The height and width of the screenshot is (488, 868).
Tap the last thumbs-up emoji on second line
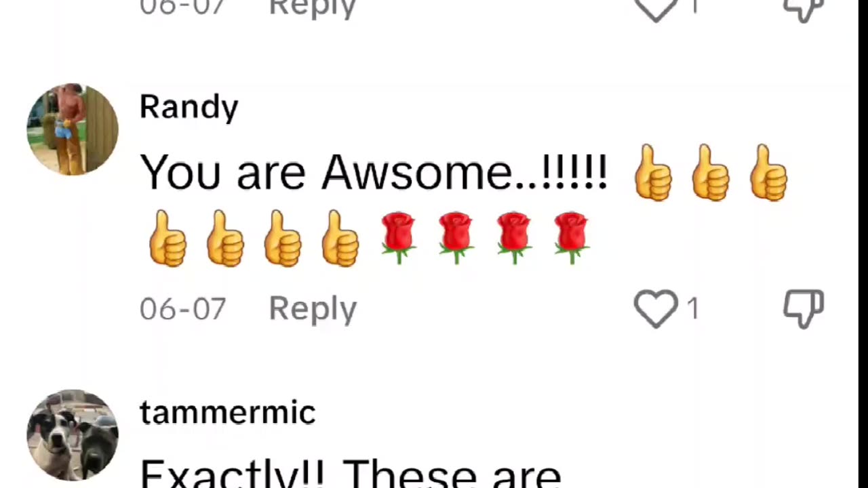tap(340, 238)
